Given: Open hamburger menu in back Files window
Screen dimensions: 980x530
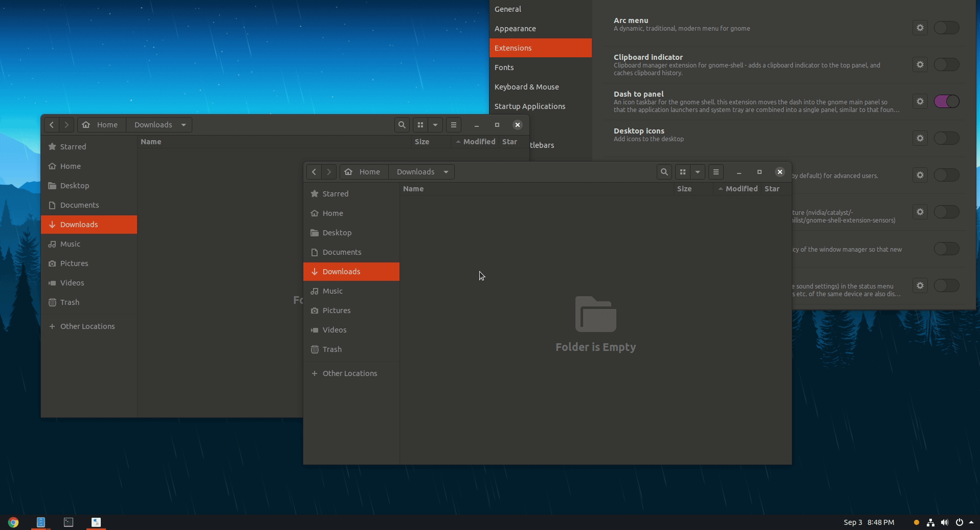Looking at the screenshot, I should tap(453, 125).
